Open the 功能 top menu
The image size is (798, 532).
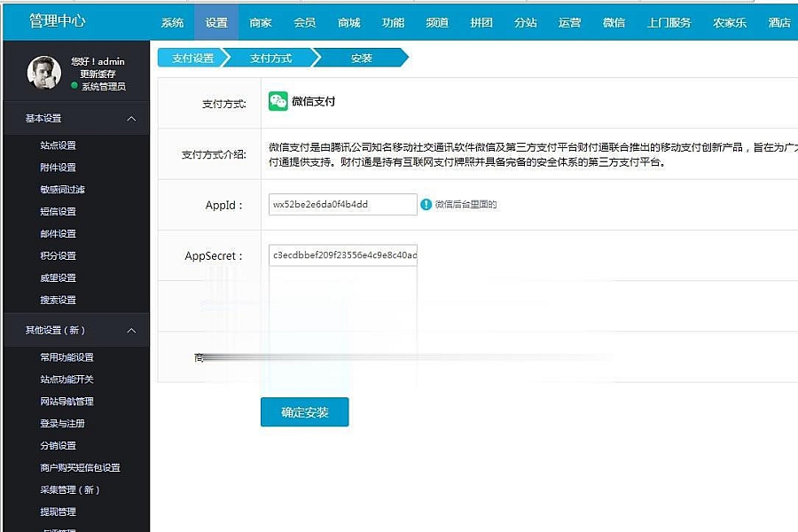[393, 22]
